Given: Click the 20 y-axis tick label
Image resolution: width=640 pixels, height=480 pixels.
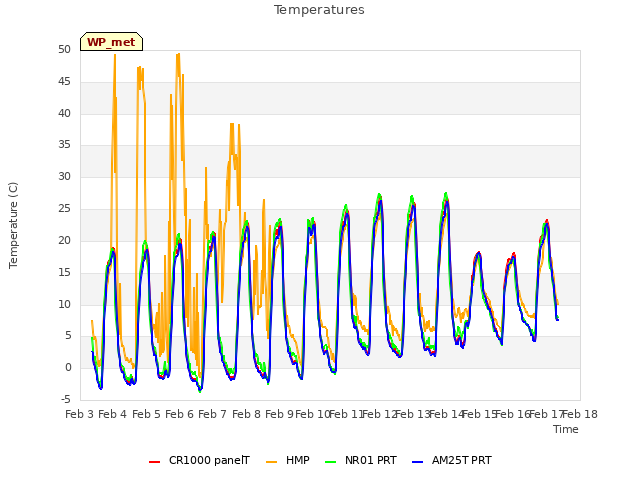Looking at the screenshot, I should point(64,240).
